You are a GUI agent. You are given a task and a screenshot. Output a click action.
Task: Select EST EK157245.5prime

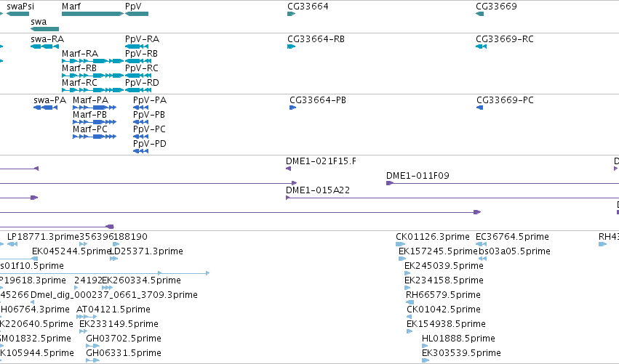(x=402, y=259)
